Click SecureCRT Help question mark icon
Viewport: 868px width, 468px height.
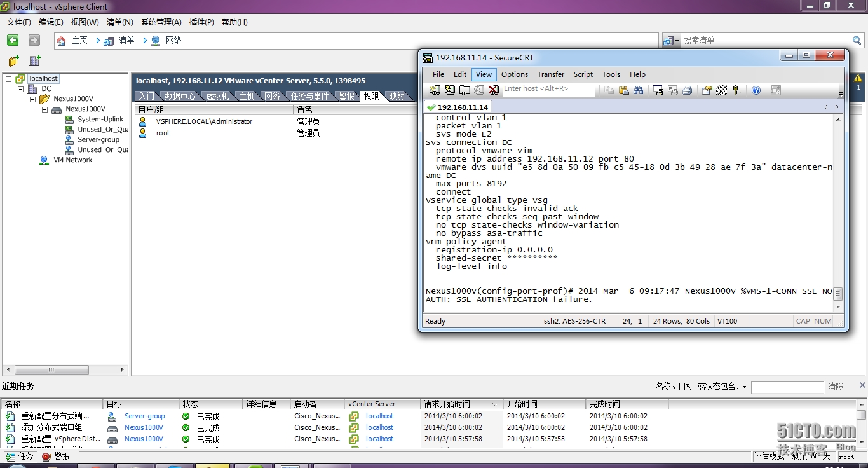756,90
